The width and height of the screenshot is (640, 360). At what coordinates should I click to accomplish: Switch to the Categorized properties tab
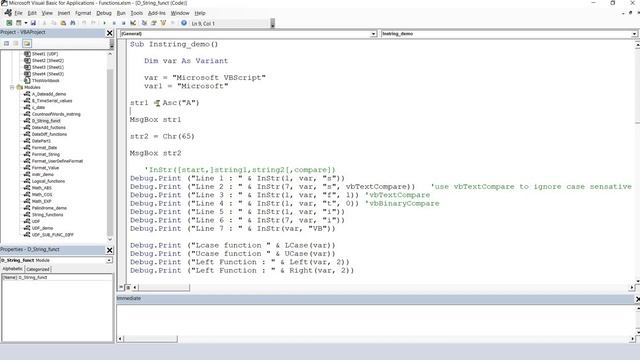coord(38,269)
